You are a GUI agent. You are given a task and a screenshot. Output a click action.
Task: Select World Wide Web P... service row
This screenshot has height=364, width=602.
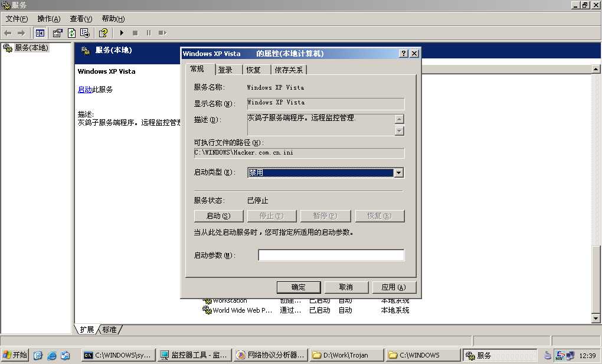pos(306,310)
